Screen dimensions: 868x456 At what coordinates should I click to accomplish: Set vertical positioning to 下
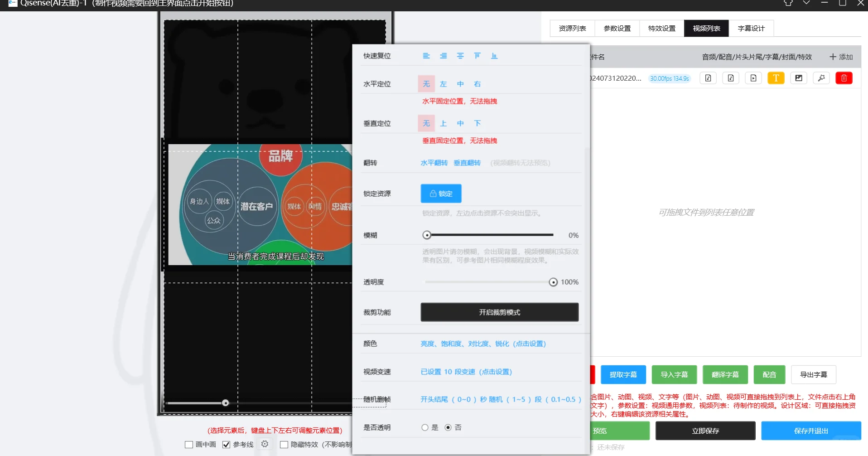[477, 123]
